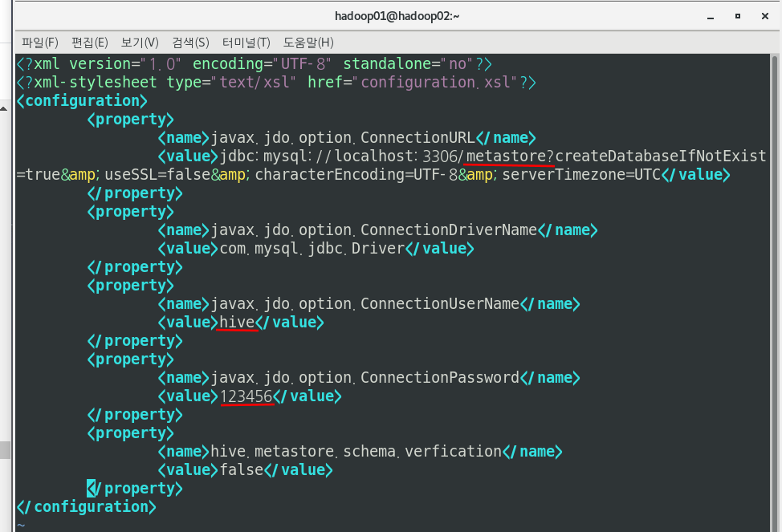Screen dimensions: 782x532
Task: Maximize the terminal window
Action: click(x=738, y=17)
